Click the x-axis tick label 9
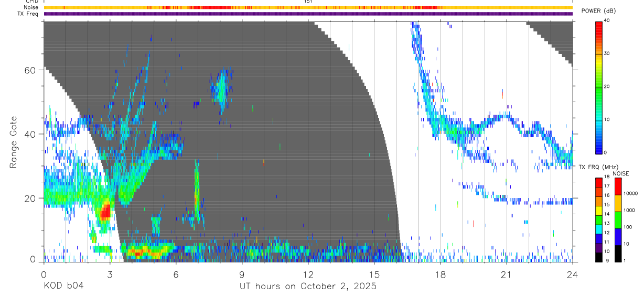 pyautogui.click(x=242, y=274)
